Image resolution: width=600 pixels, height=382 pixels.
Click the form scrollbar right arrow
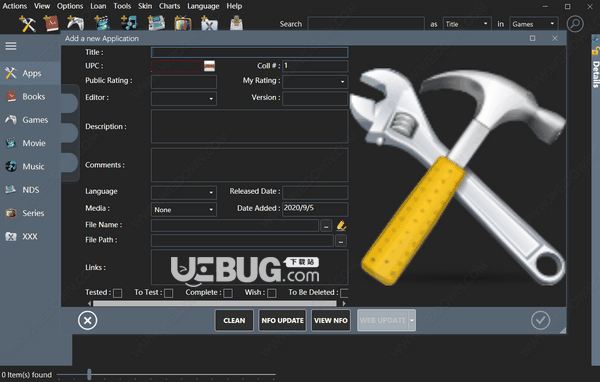pyautogui.click(x=344, y=304)
